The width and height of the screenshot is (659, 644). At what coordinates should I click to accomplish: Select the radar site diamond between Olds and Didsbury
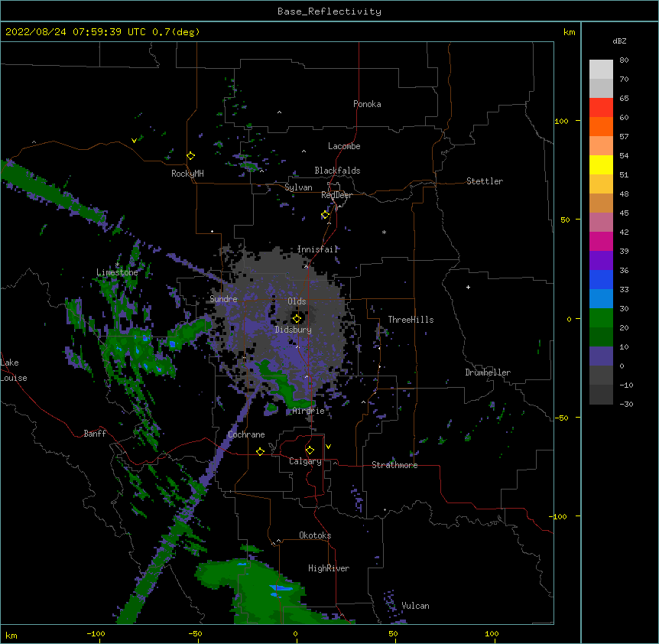coord(297,319)
